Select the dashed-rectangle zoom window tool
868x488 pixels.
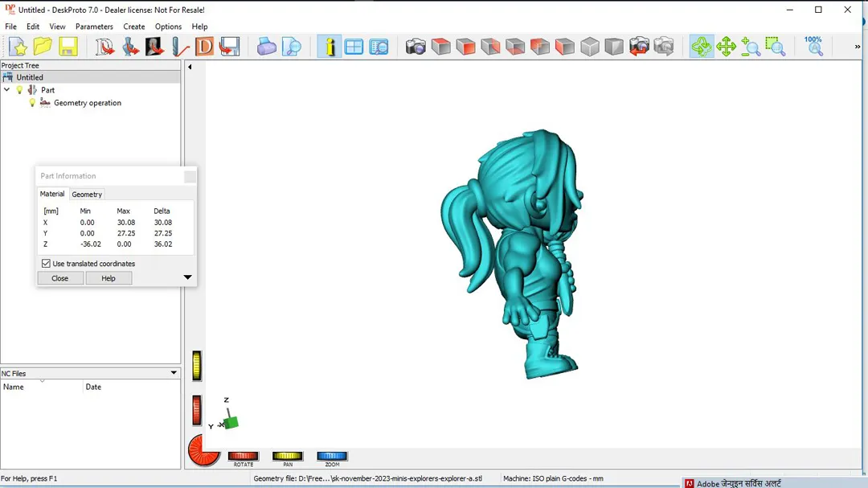(x=776, y=47)
